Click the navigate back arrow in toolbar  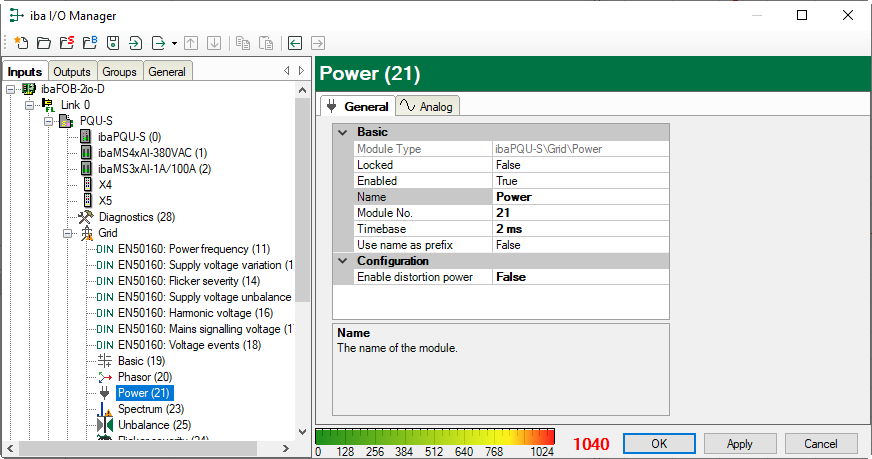[295, 43]
